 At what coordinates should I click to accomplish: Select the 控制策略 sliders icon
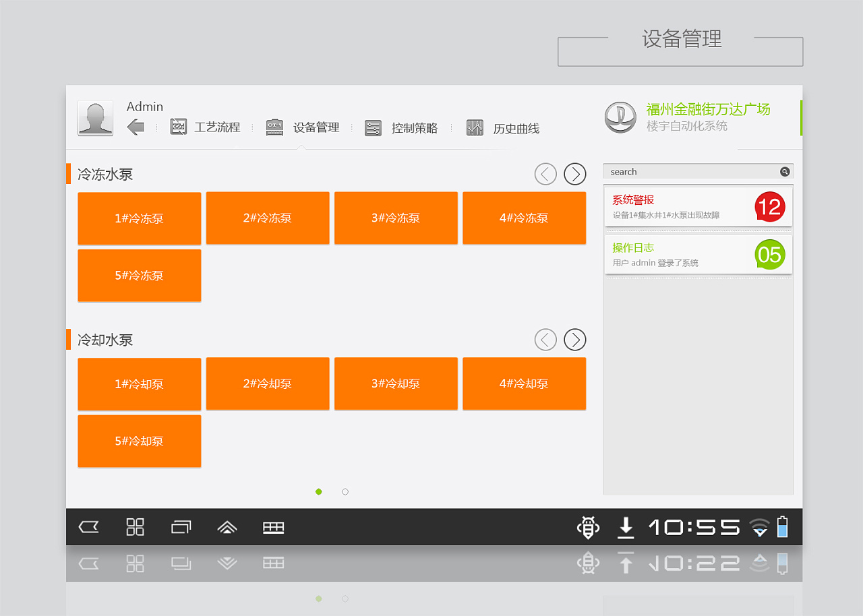[373, 127]
